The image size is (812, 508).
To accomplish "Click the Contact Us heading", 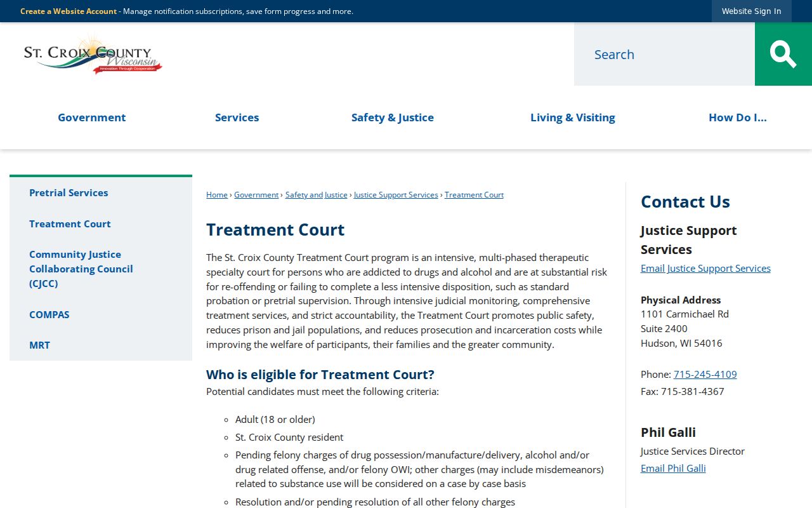I will [685, 201].
